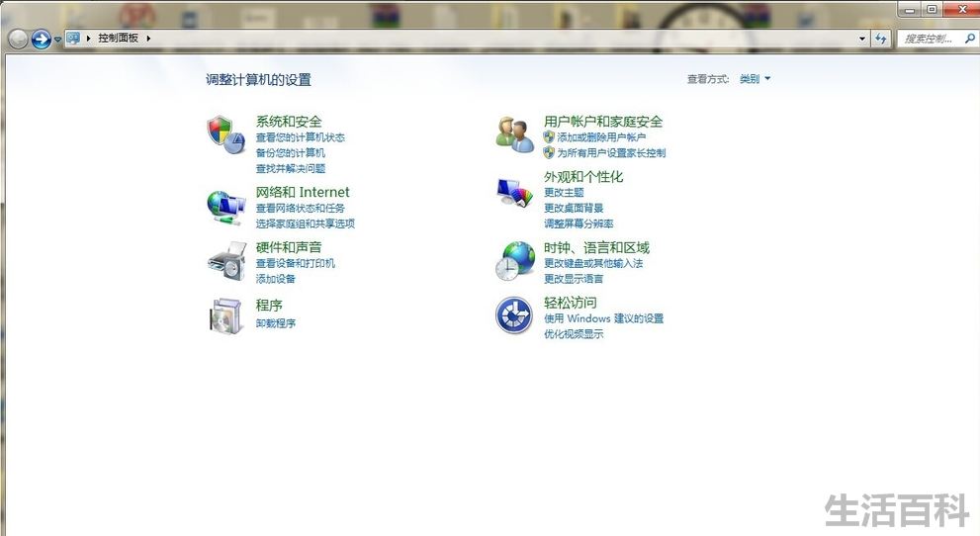
Task: Open 硬件和声音 category heading
Action: (x=289, y=247)
